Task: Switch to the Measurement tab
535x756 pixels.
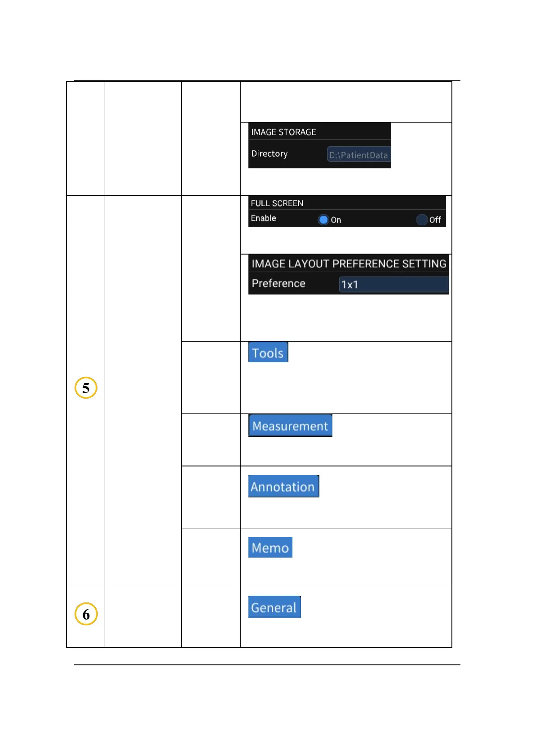Action: pyautogui.click(x=290, y=426)
